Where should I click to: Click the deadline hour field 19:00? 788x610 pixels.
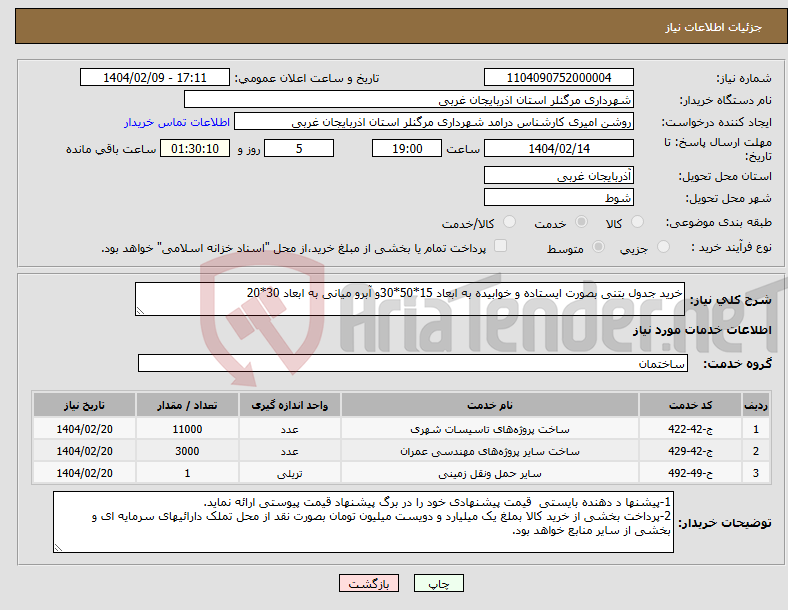tap(407, 149)
